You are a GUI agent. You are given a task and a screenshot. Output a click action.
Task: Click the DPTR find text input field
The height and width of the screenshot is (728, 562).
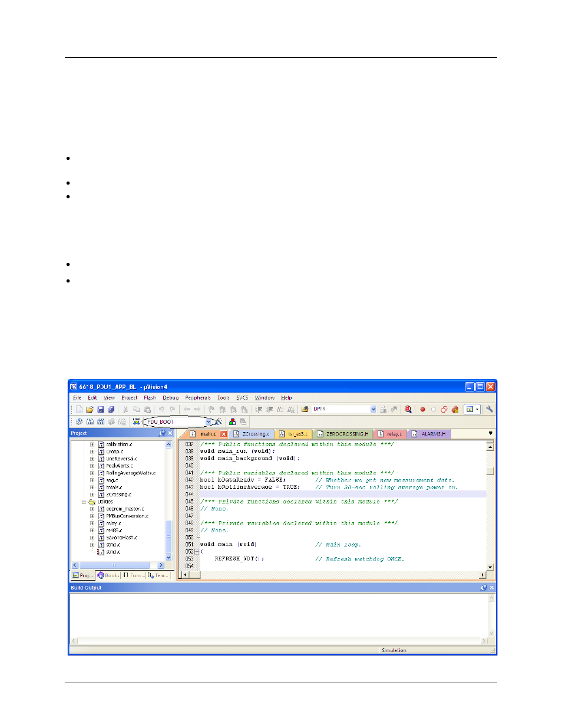point(340,409)
